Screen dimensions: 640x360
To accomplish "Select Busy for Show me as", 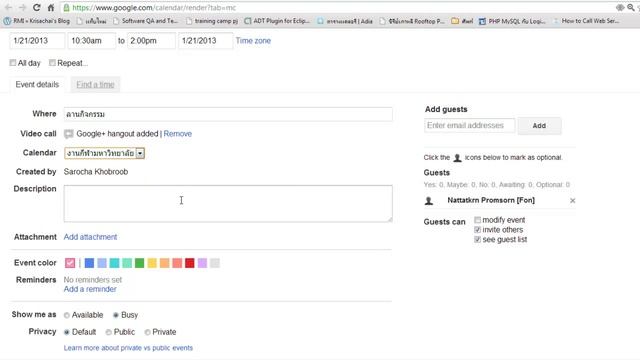I will 116,315.
